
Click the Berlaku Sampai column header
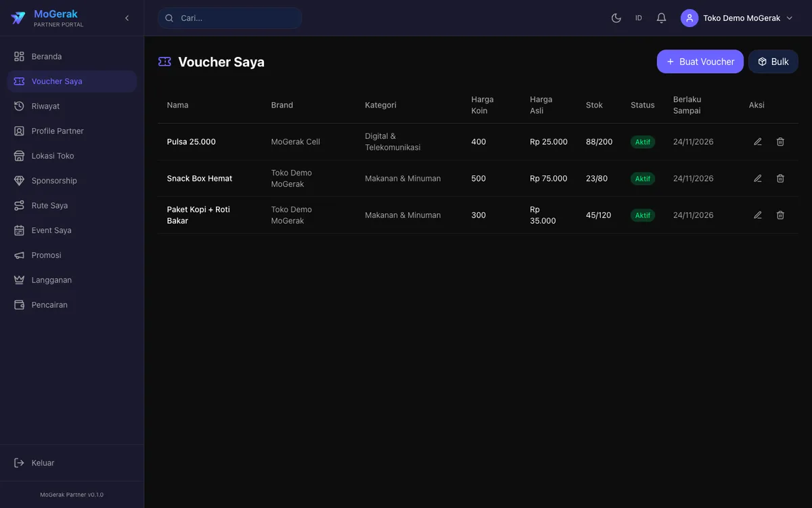[x=687, y=105]
